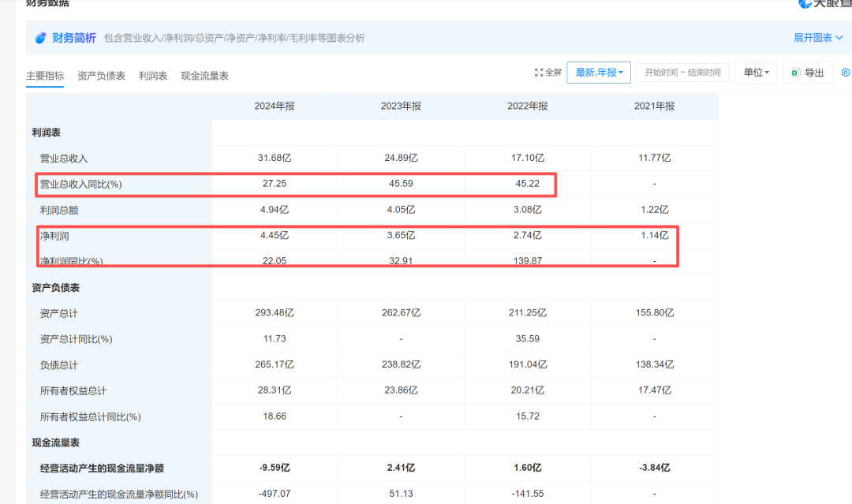Switch to the 资产负债表 tab
Image resolution: width=852 pixels, height=504 pixels.
[101, 76]
